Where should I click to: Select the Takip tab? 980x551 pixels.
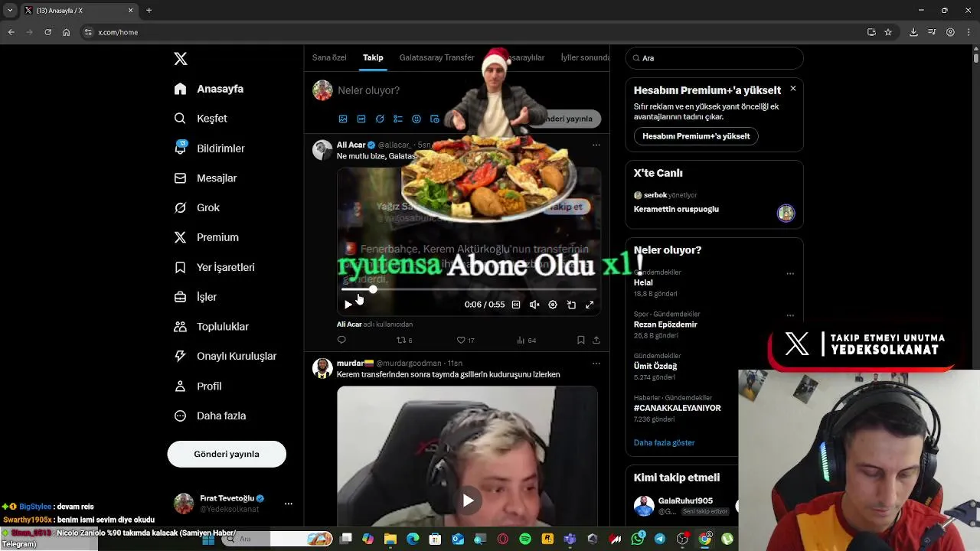373,57
